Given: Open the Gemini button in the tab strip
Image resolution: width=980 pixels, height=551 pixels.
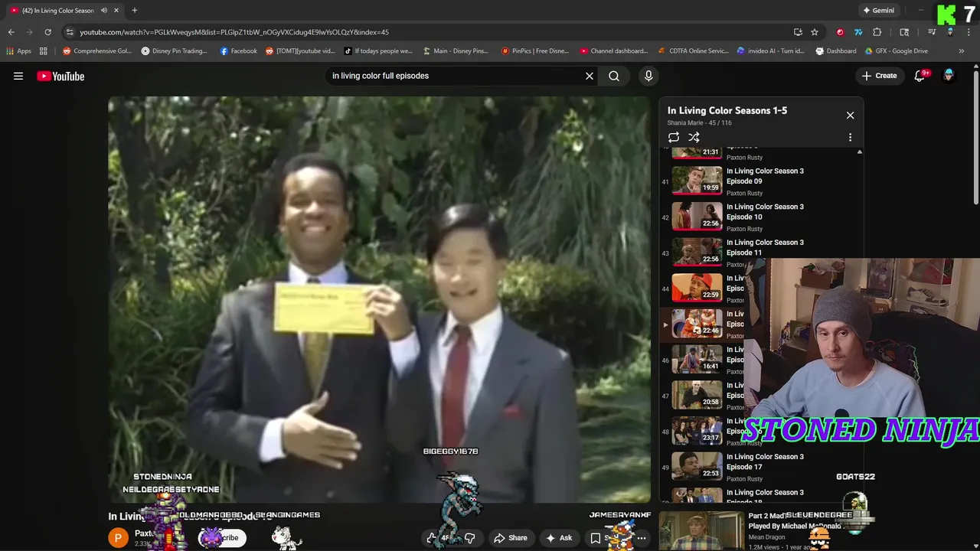Looking at the screenshot, I should [878, 11].
